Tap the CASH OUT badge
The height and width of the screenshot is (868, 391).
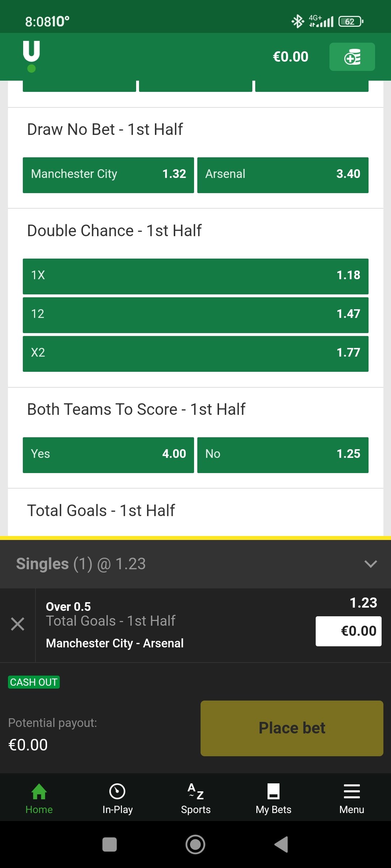34,682
